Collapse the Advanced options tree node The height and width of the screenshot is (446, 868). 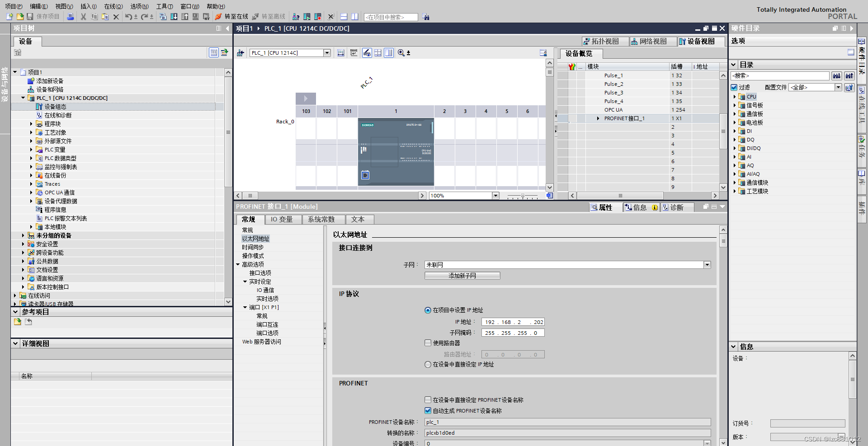pyautogui.click(x=238, y=264)
